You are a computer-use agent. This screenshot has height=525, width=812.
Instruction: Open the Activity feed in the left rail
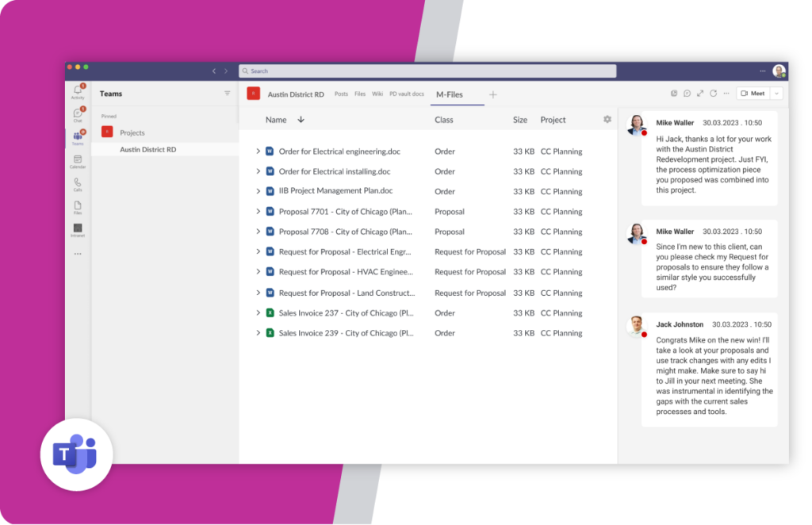coord(78,92)
